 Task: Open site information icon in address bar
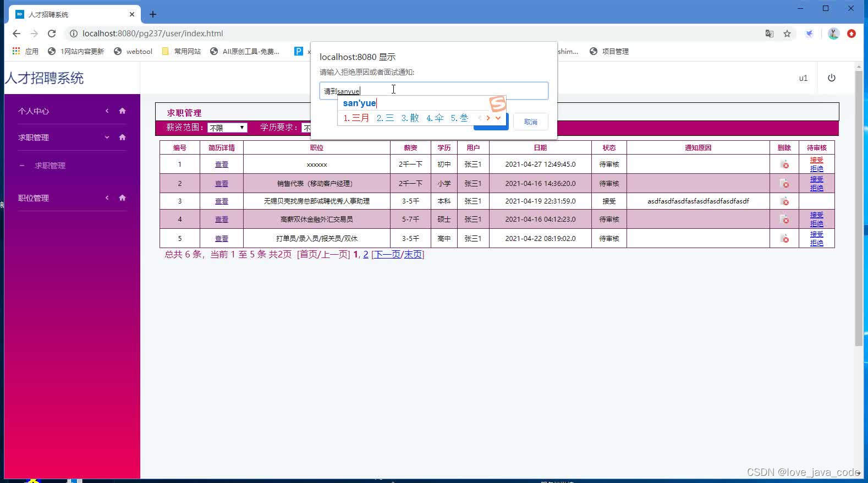click(73, 34)
